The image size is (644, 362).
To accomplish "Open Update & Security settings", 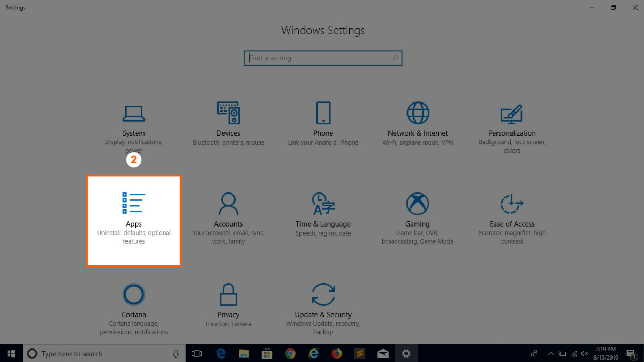I will pos(323,308).
